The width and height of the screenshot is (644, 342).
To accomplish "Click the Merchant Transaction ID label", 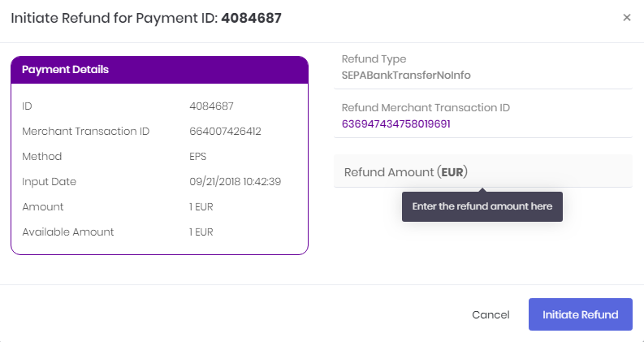I will pos(86,132).
